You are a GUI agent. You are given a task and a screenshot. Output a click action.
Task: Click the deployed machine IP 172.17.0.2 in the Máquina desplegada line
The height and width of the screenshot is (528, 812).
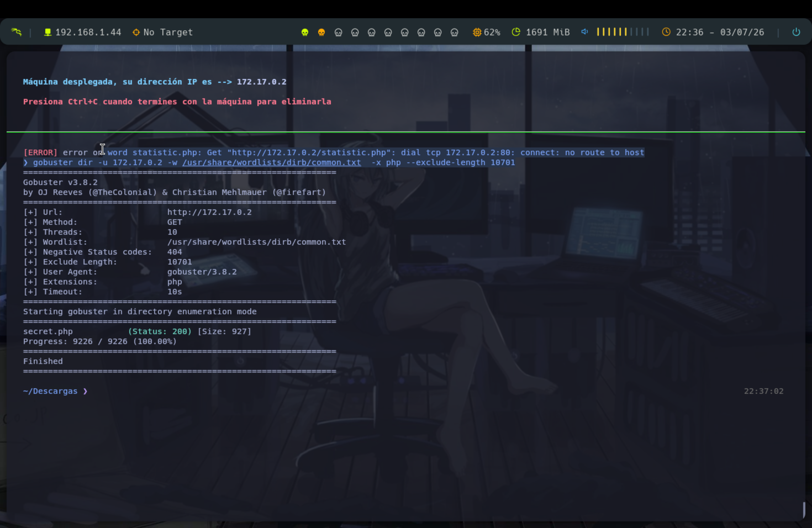pyautogui.click(x=262, y=82)
